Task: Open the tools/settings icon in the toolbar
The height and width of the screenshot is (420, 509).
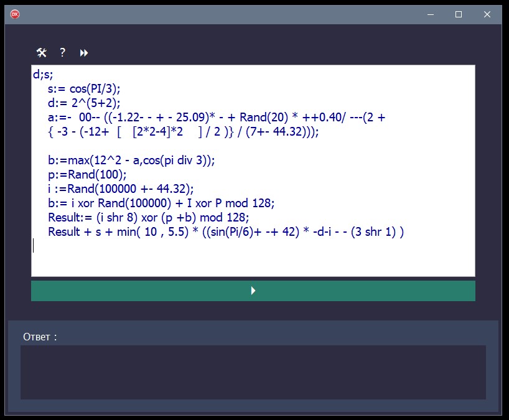Action: (41, 52)
